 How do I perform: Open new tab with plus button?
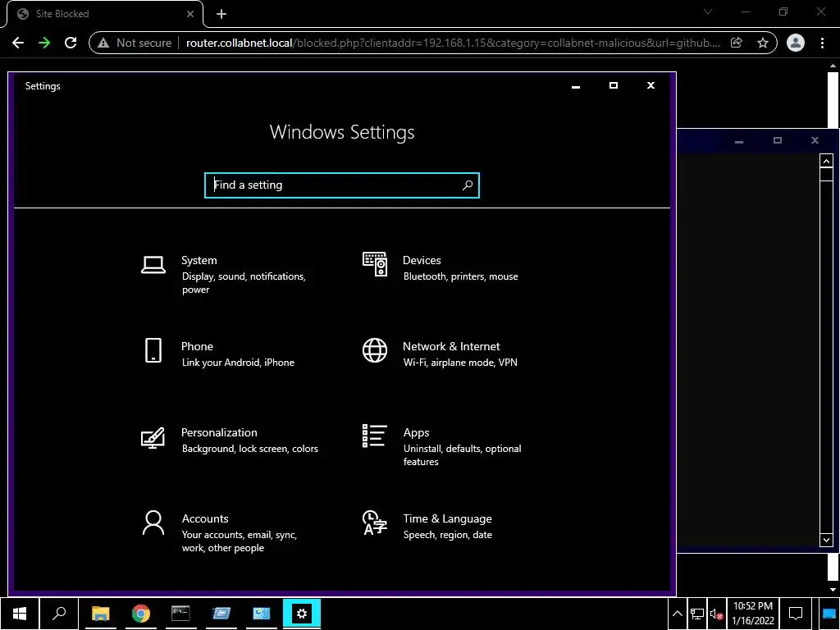tap(221, 14)
